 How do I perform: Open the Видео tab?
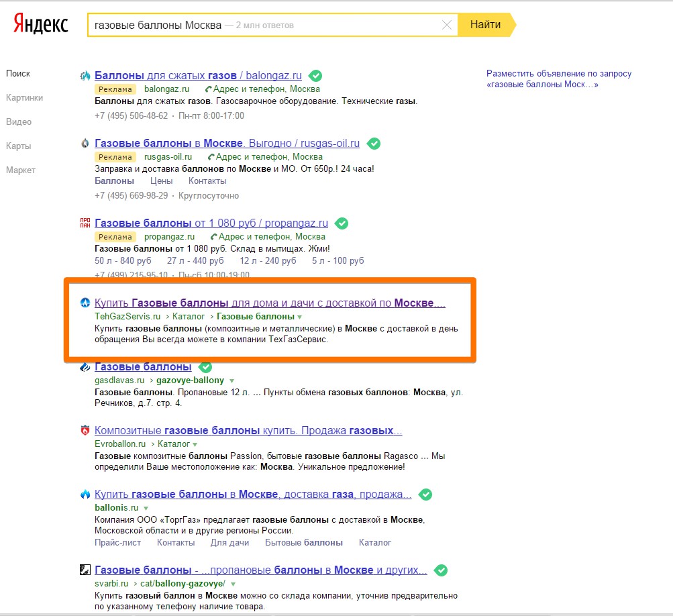click(19, 121)
